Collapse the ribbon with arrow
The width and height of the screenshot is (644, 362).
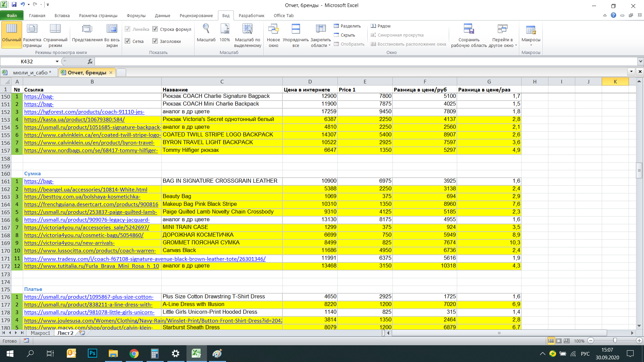pyautogui.click(x=605, y=15)
